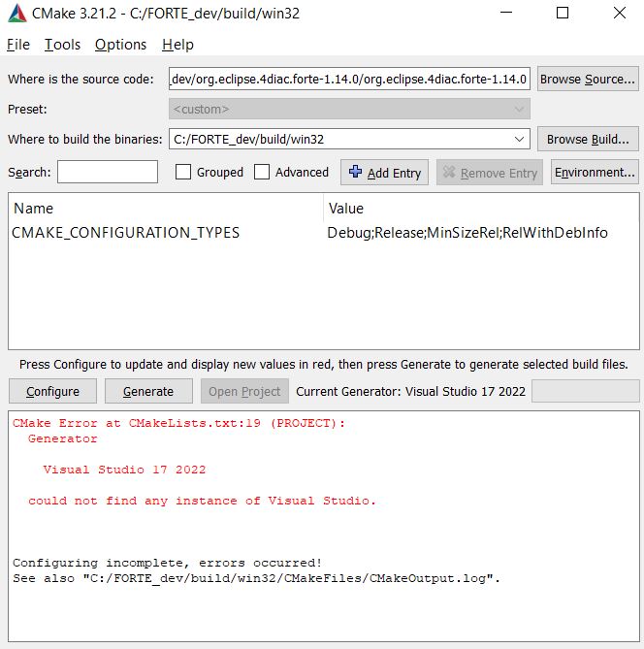Enable the Grouped checkbox
The image size is (644, 649).
tap(183, 172)
